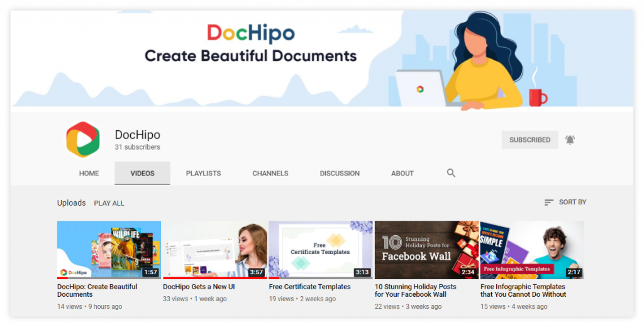Image resolution: width=644 pixels, height=327 pixels.
Task: Click title 'DocHipo Gets a New UI'
Action: pyautogui.click(x=199, y=287)
